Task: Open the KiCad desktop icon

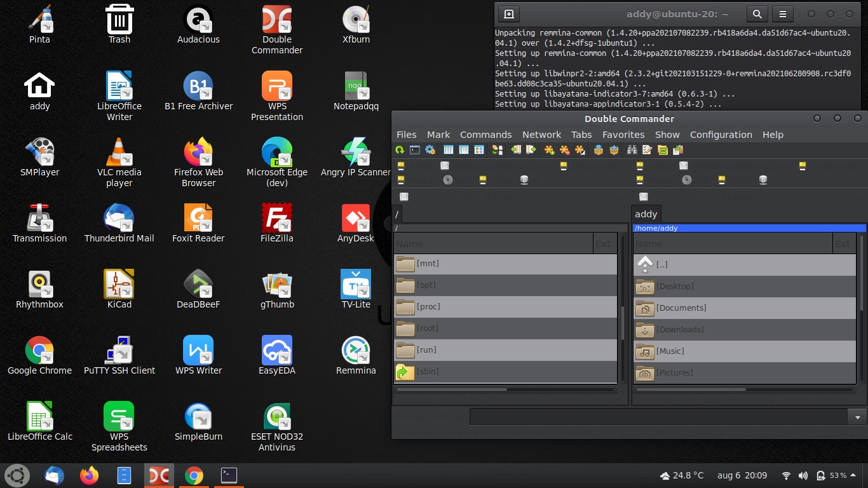Action: coord(119,290)
